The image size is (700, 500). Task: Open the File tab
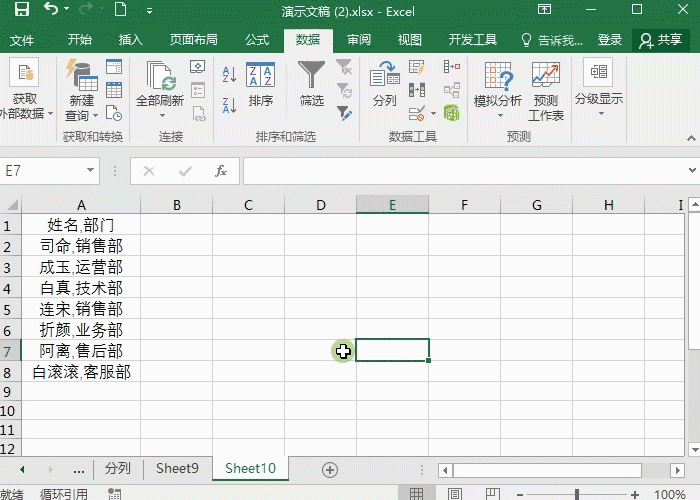21,40
